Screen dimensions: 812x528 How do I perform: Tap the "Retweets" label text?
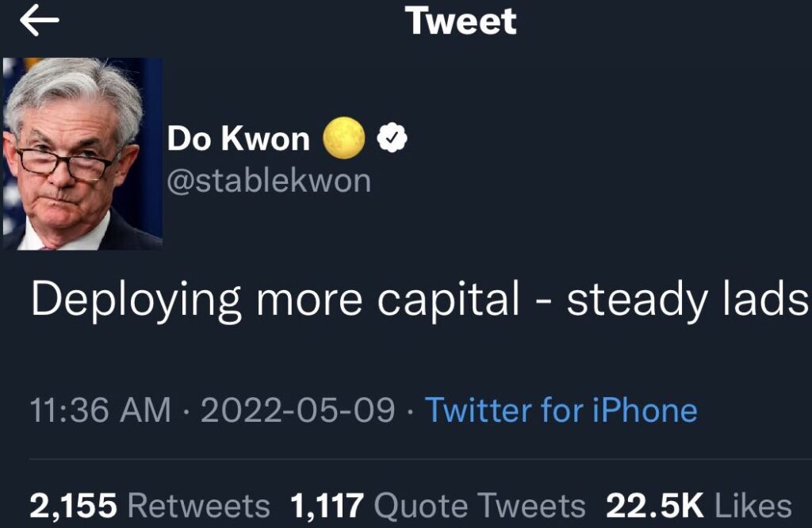(198, 507)
